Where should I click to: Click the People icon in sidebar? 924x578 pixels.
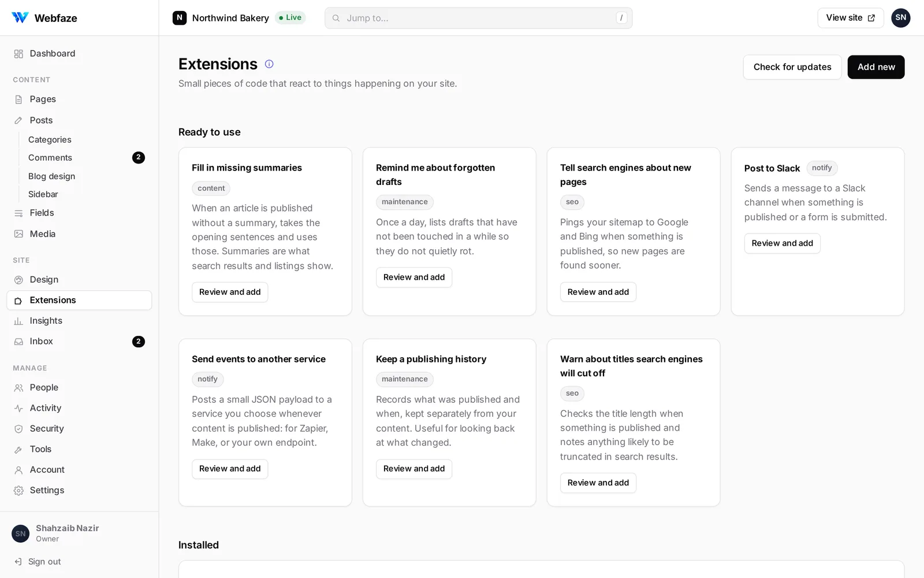point(18,388)
